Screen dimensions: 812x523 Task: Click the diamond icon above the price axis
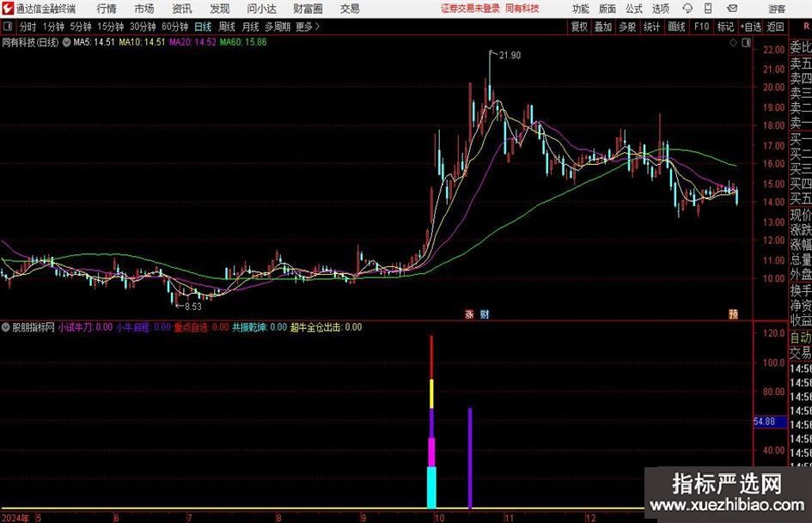(733, 43)
